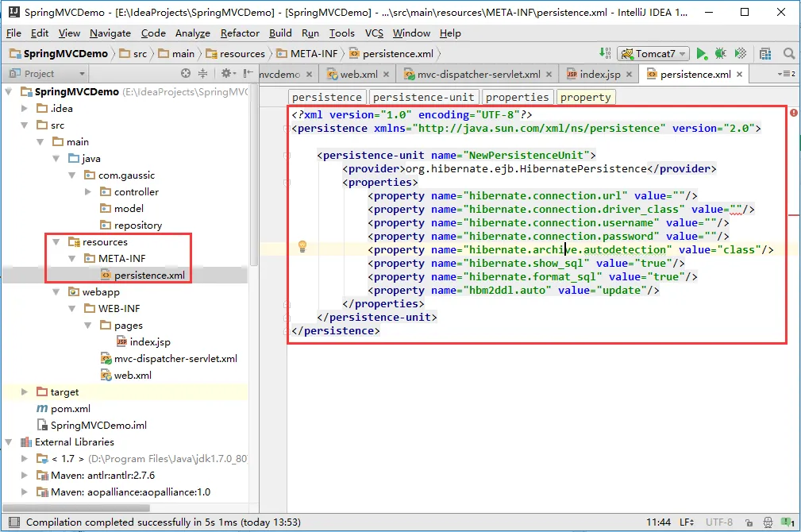801x532 pixels.
Task: Collapse the com.gaussic package
Action: pyautogui.click(x=72, y=175)
